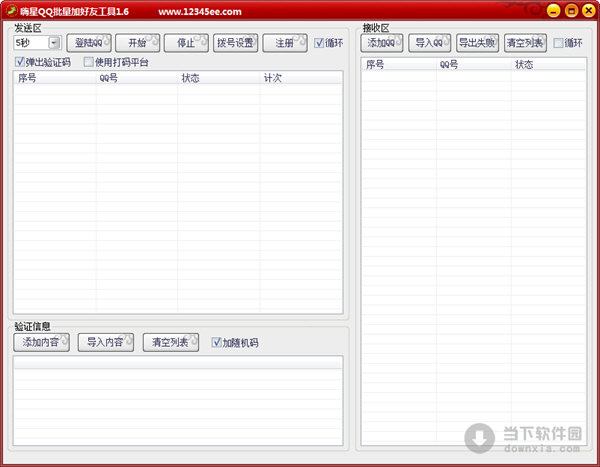Click 添加内容 in 验证信息
This screenshot has width=600, height=467.
41,342
